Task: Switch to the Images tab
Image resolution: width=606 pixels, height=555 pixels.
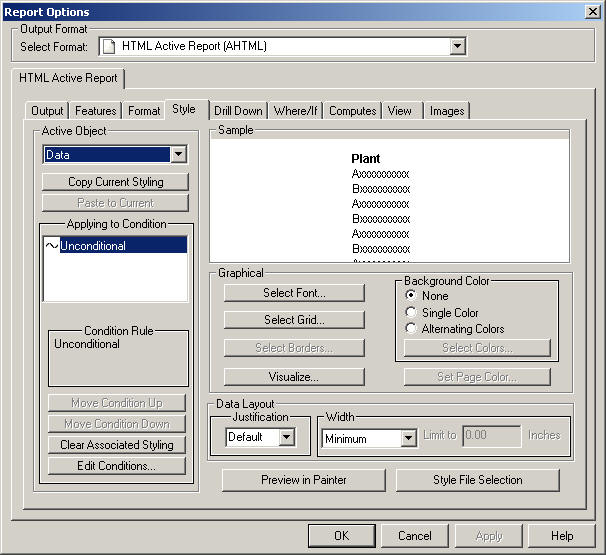Action: 447,111
